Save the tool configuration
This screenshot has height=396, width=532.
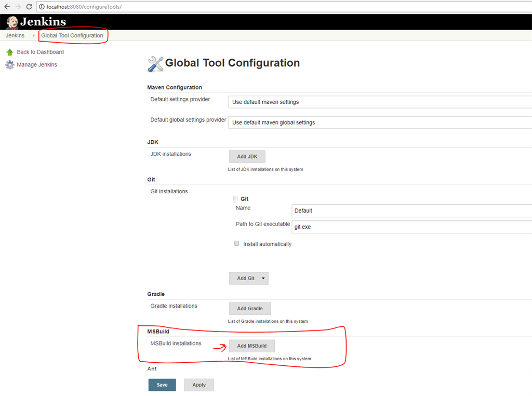[x=162, y=385]
